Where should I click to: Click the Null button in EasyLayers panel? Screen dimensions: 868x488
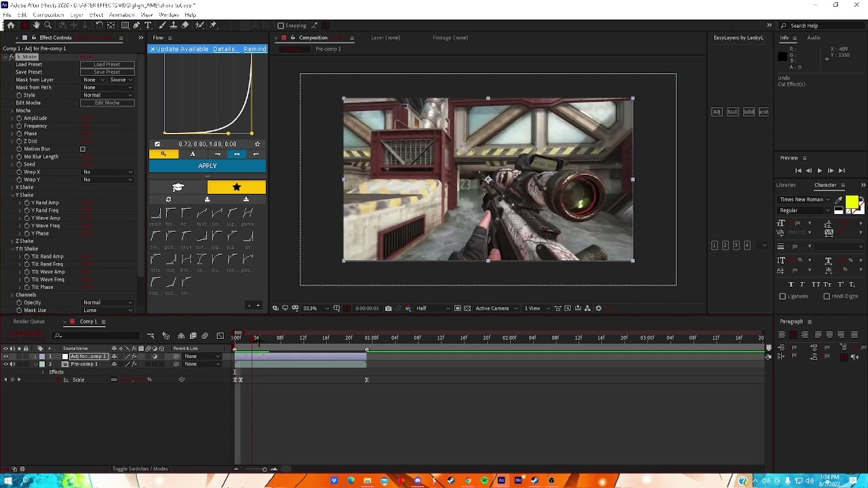[732, 112]
